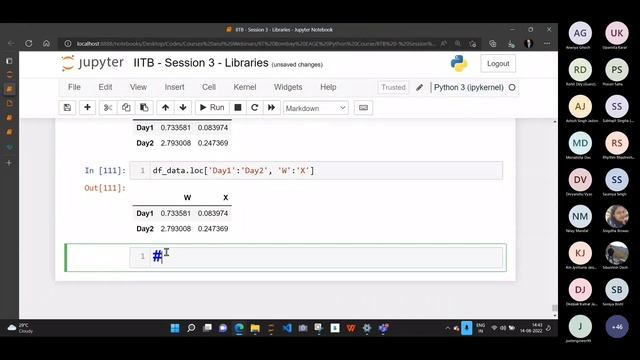Move selected cell down arrow
This screenshot has height=360, width=640.
(x=183, y=108)
